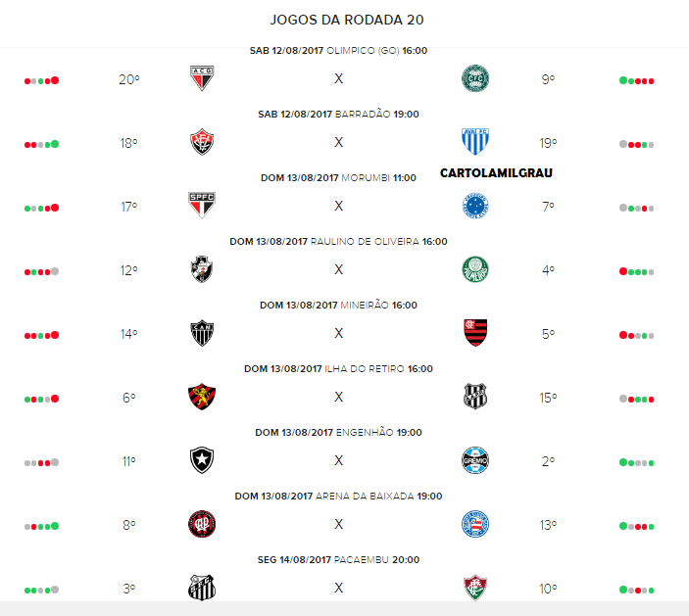The width and height of the screenshot is (689, 616).
Task: Click the Bahia crest
Action: coord(475,524)
